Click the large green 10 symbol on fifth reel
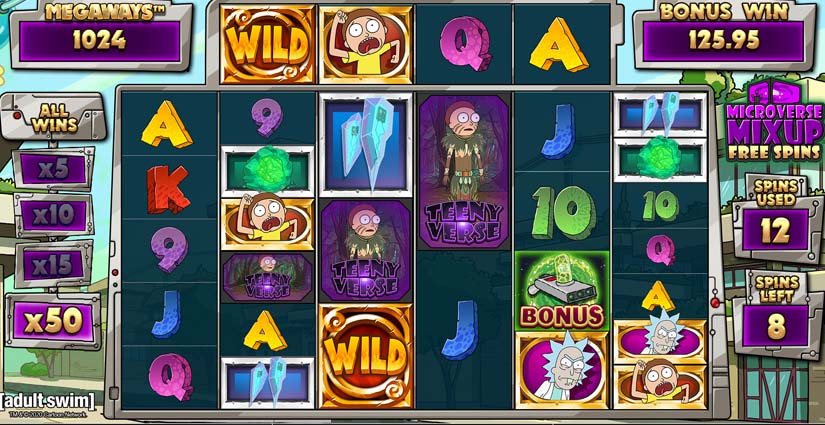 click(562, 212)
